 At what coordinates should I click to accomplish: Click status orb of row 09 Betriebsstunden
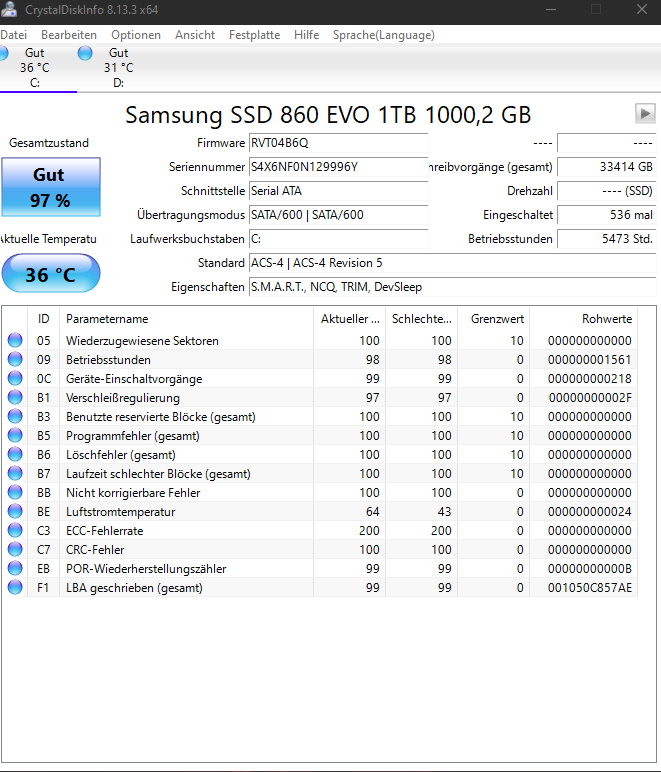point(15,359)
